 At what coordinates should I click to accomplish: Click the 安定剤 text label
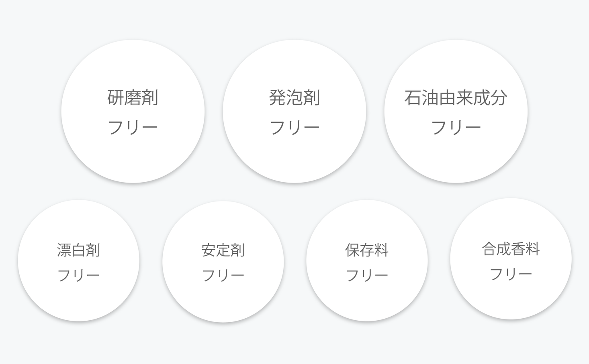(x=223, y=250)
